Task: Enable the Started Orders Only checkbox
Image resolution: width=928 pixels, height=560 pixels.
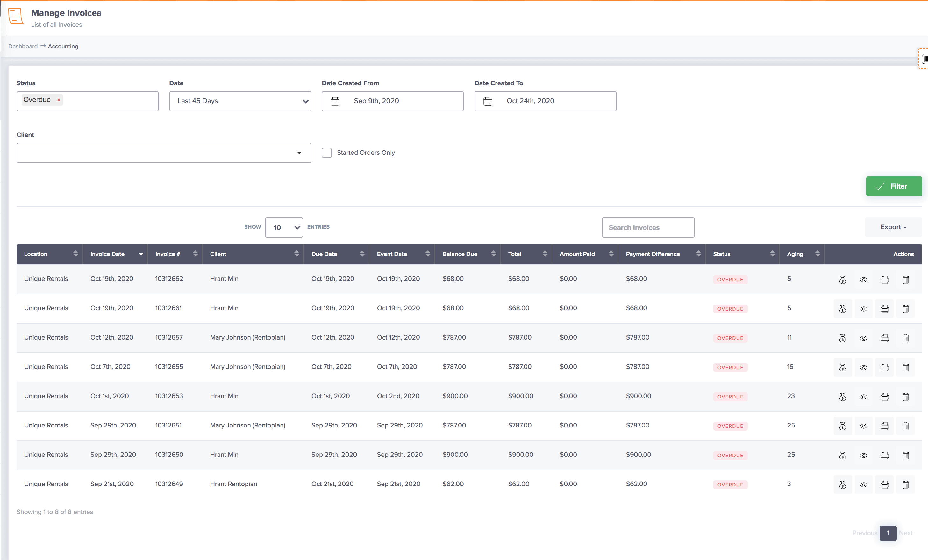Action: 326,153
